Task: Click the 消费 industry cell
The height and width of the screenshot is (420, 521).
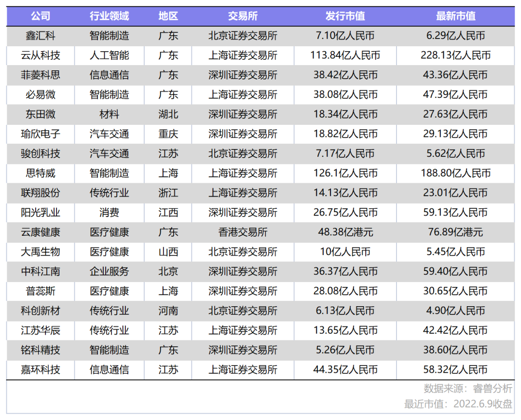Action: click(x=110, y=213)
